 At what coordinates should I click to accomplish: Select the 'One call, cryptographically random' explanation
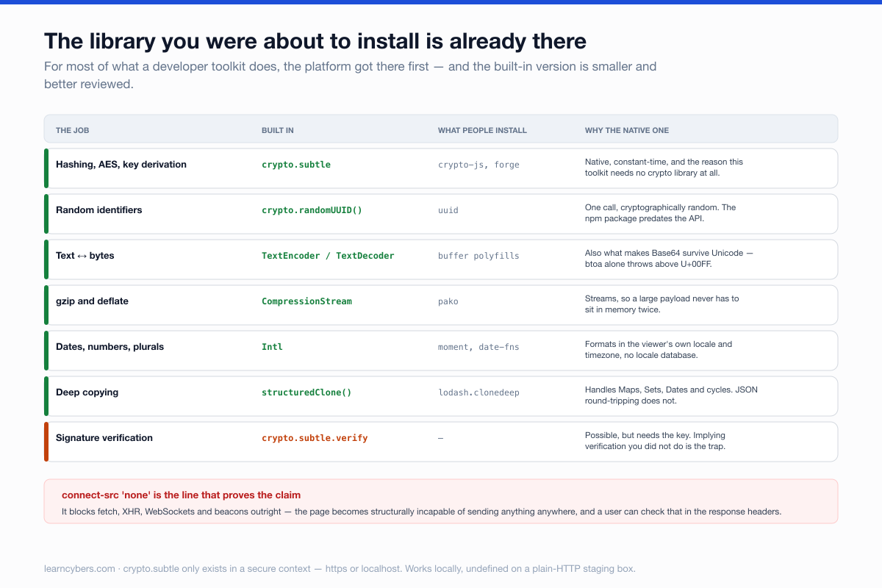coord(660,213)
